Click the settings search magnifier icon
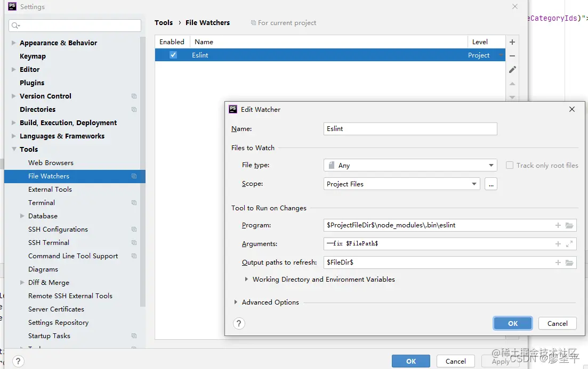 [x=15, y=26]
